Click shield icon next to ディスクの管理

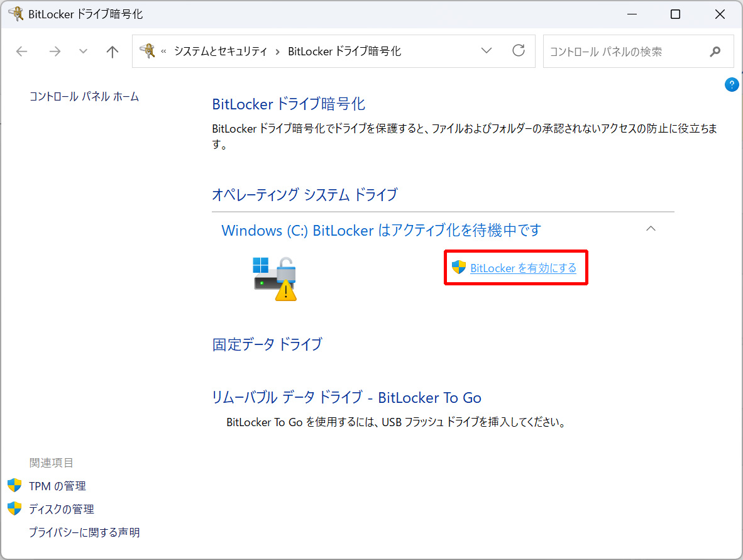(14, 508)
